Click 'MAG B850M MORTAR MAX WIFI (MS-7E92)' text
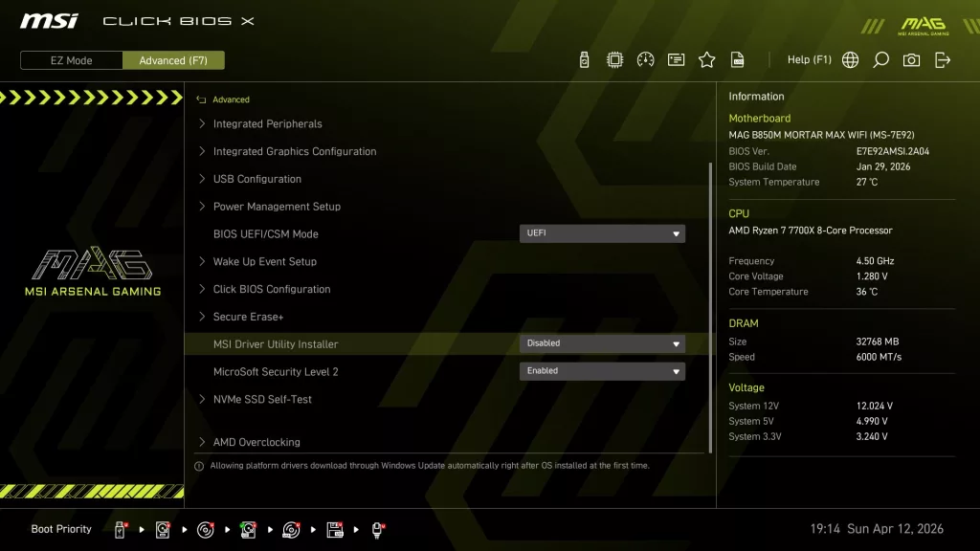 tap(821, 135)
